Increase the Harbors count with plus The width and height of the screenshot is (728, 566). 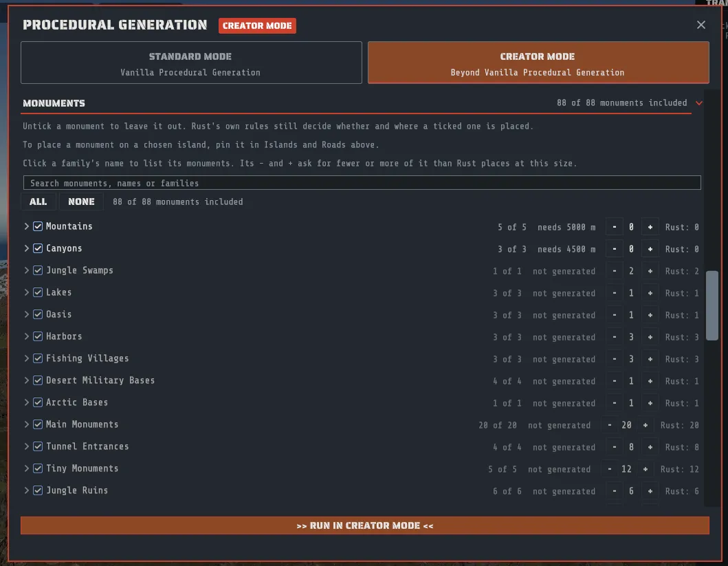(x=650, y=337)
